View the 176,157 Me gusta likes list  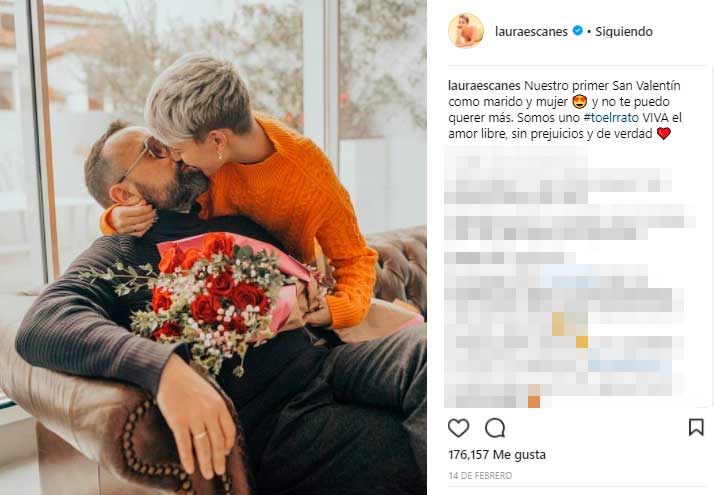497,454
